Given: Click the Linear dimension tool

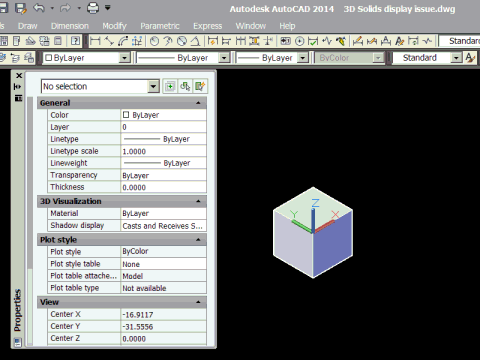Looking at the screenshot, I should click(x=95, y=41).
